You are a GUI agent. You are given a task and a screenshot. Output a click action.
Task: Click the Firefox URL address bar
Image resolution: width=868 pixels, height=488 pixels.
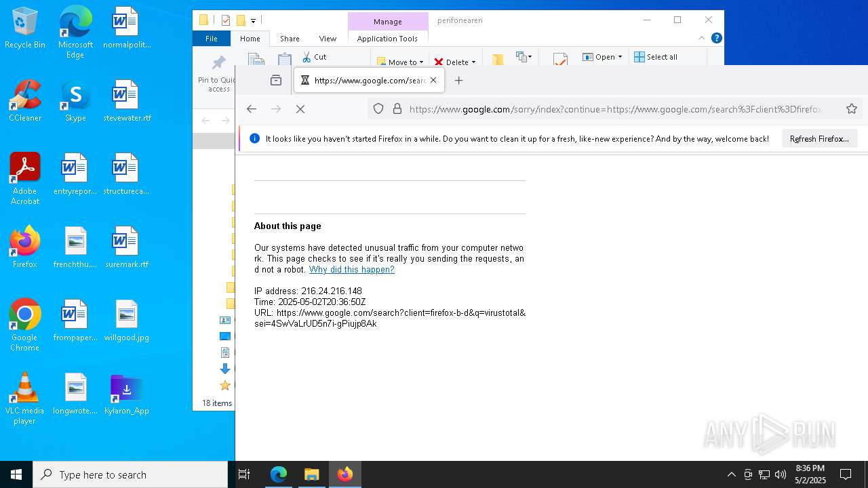[614, 108]
